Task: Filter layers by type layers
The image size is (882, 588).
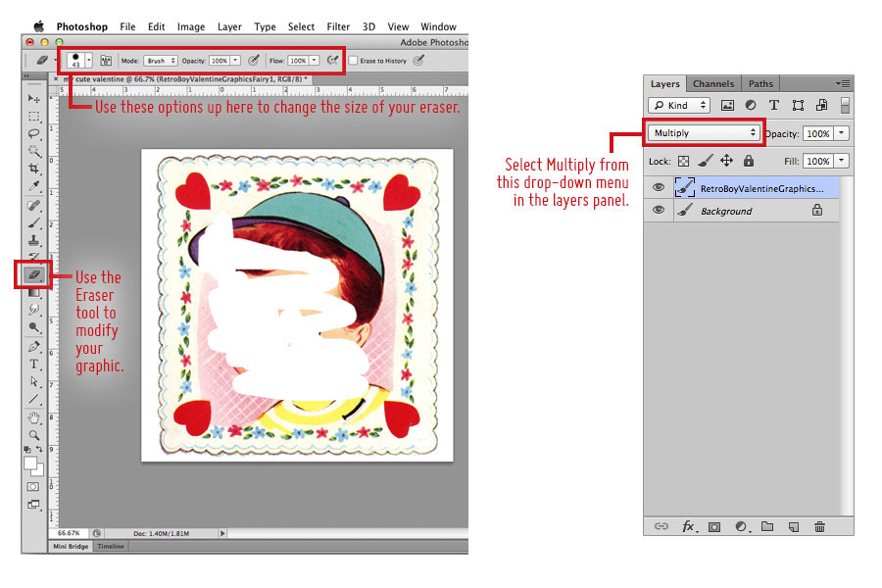Action: coord(774,105)
